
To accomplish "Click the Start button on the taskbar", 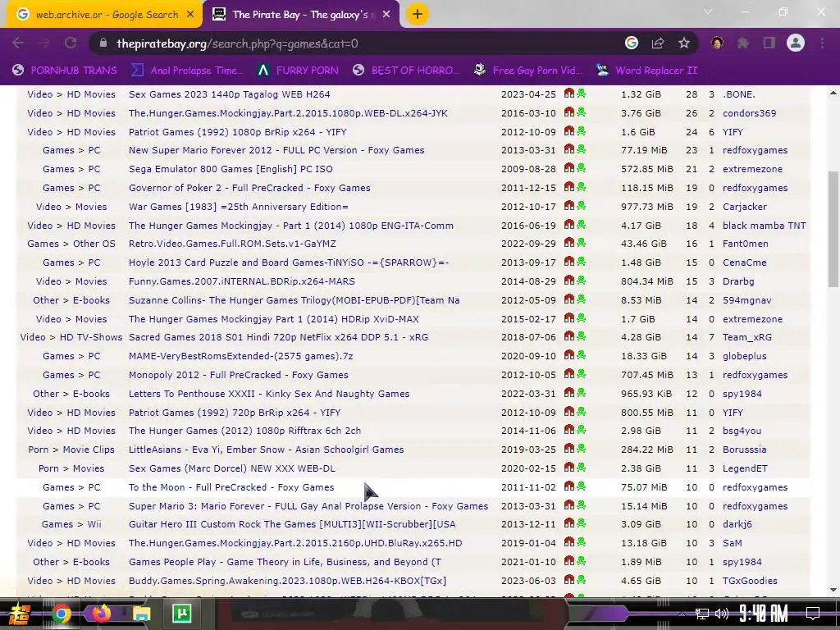I will pos(21,614).
